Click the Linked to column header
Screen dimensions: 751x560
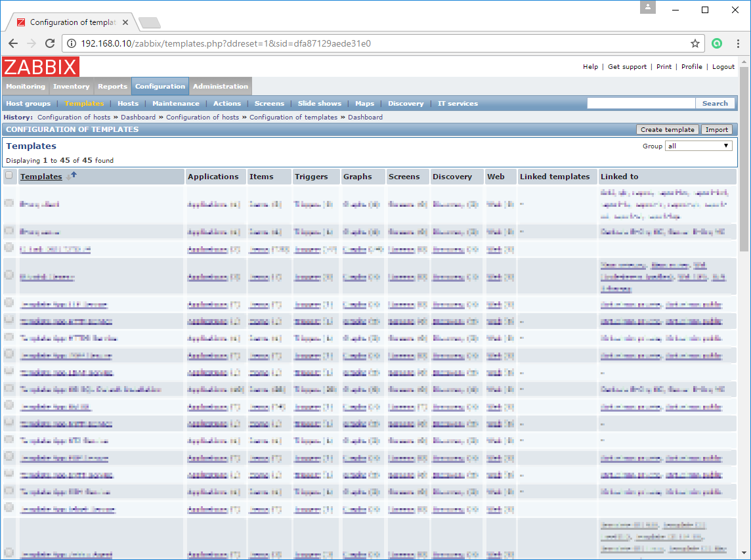(619, 177)
